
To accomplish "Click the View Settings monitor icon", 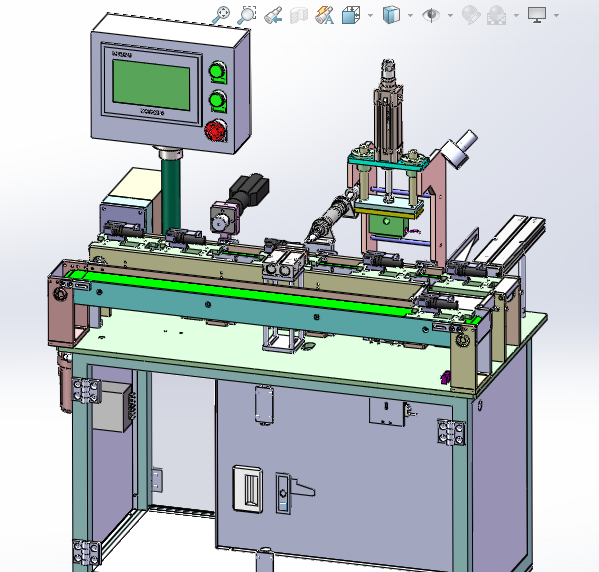I will point(537,15).
